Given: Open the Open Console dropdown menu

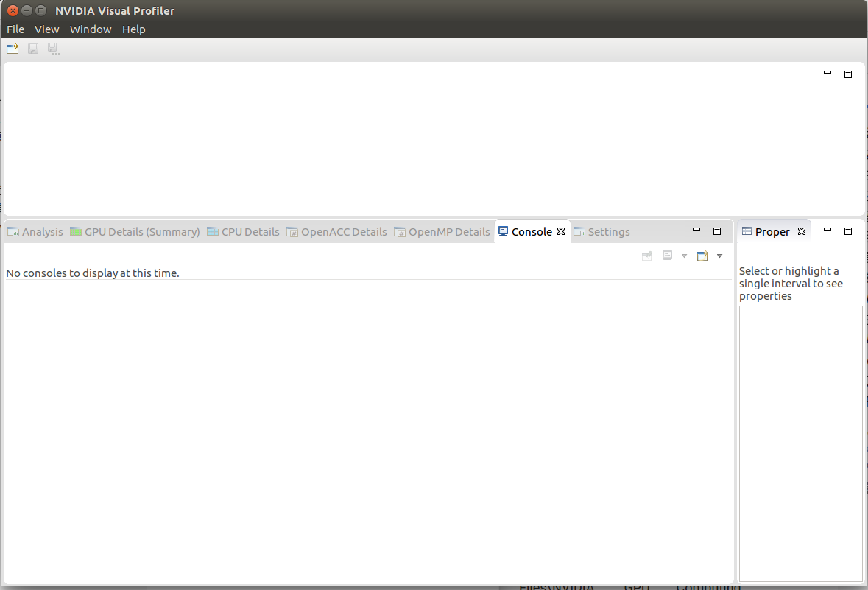Looking at the screenshot, I should point(719,255).
